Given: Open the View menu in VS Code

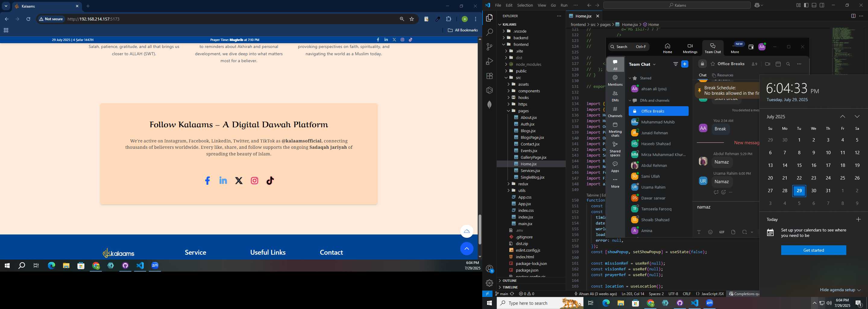Looking at the screenshot, I should (542, 5).
